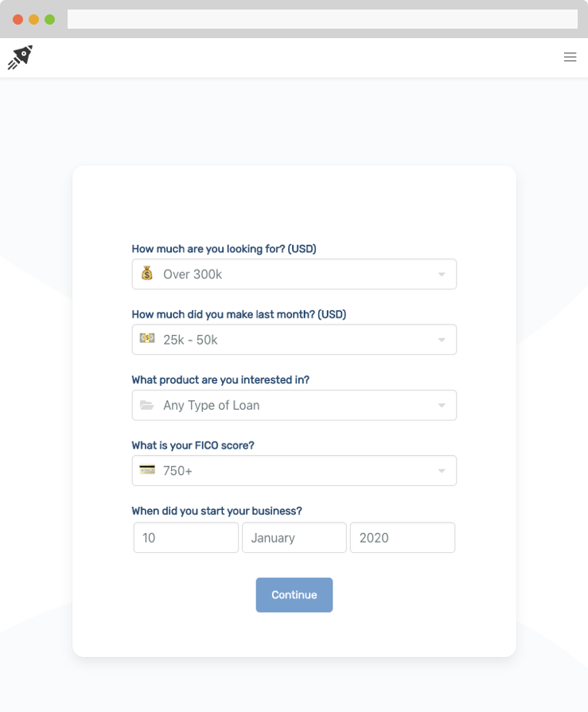
Task: Click the red window close dot
Action: click(x=18, y=19)
